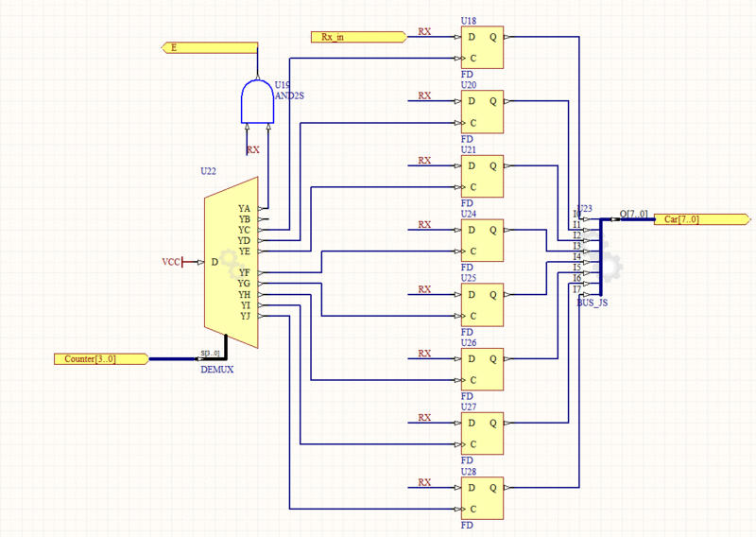Click the U18 flip-flop symbol
The height and width of the screenshot is (537, 756).
coord(481,48)
